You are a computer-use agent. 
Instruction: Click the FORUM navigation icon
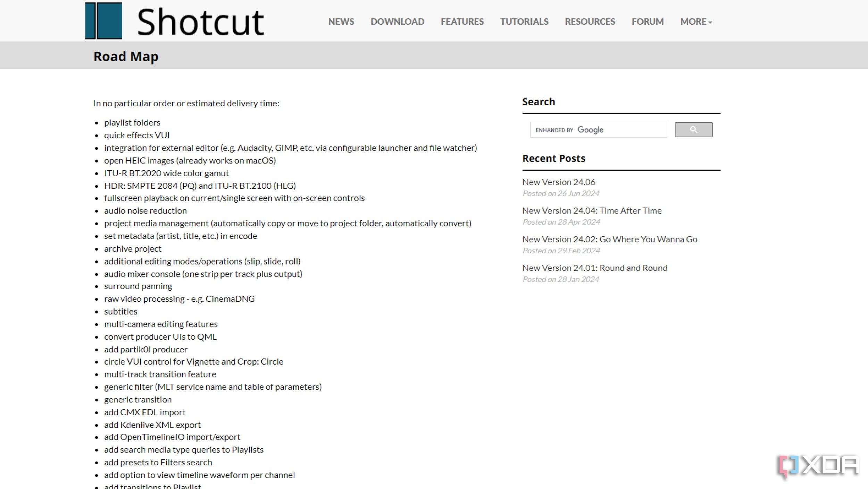(x=648, y=21)
